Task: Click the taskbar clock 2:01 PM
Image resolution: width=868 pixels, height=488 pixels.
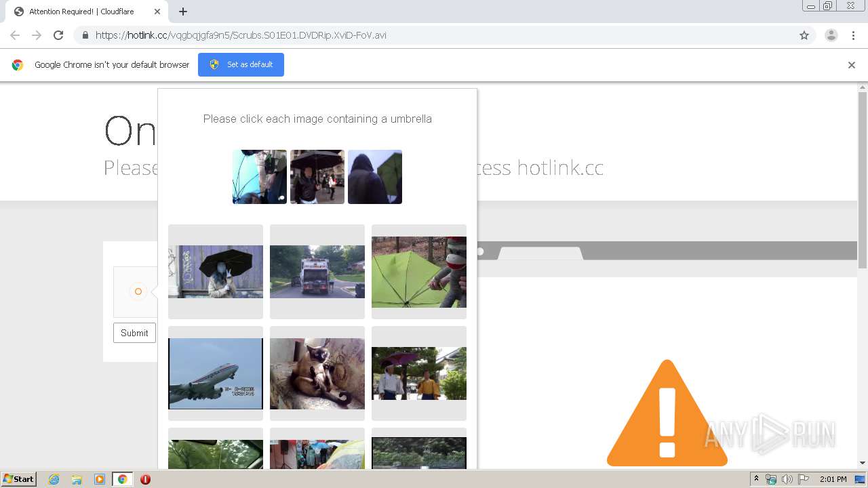Action: [x=833, y=479]
